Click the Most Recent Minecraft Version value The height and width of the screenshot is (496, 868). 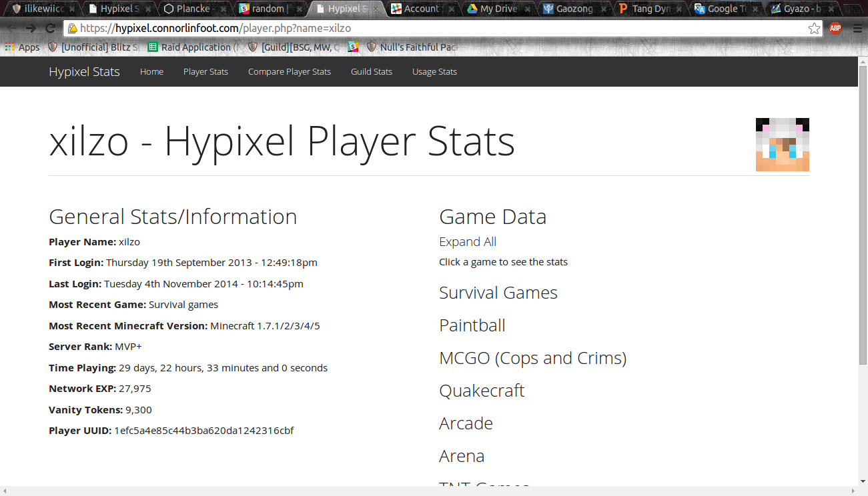pos(265,326)
